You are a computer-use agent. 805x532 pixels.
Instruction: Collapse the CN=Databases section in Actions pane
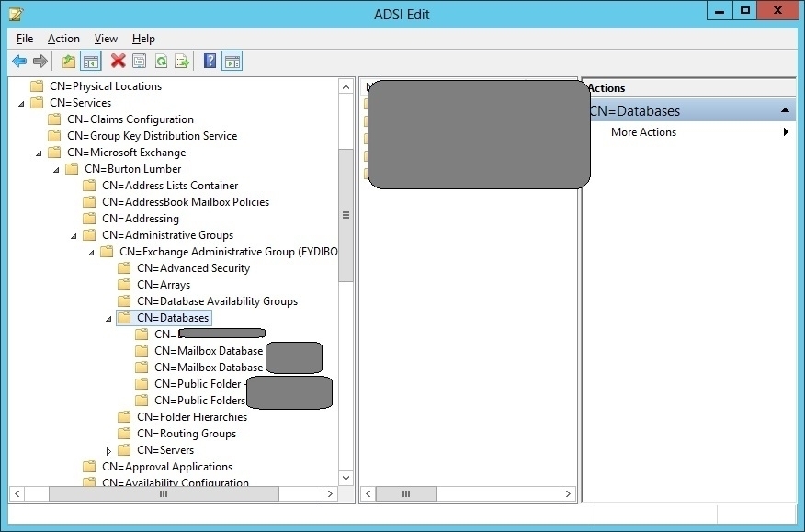tap(786, 109)
